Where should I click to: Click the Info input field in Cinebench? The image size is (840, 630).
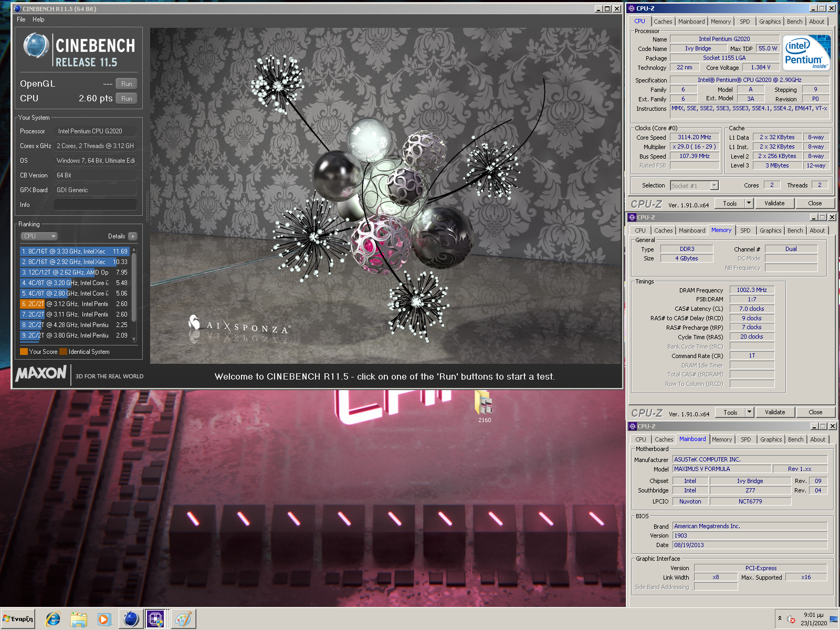click(95, 205)
